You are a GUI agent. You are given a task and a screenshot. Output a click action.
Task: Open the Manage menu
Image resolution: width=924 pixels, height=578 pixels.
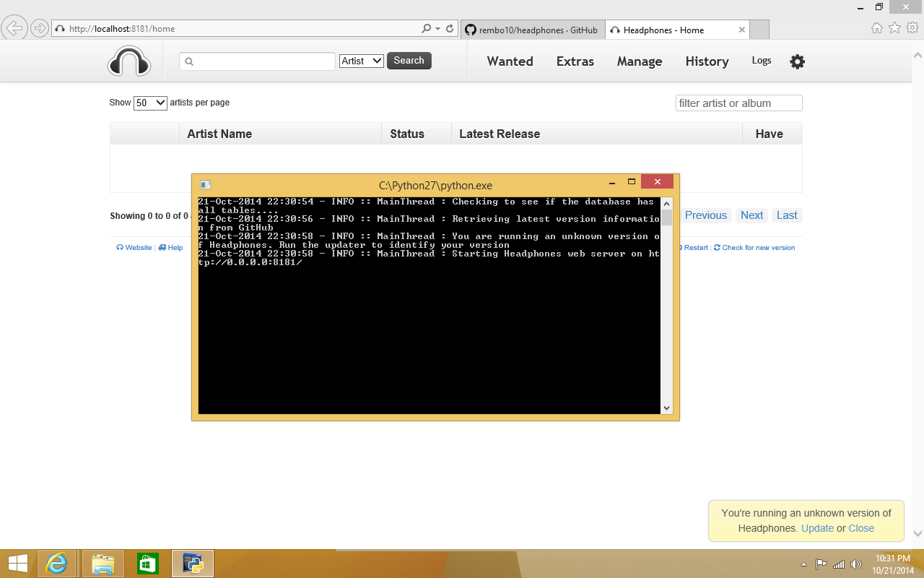(640, 61)
